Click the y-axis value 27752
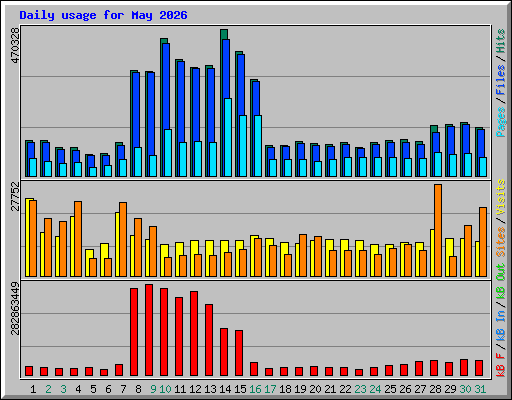The width and height of the screenshot is (512, 400). coord(15,197)
